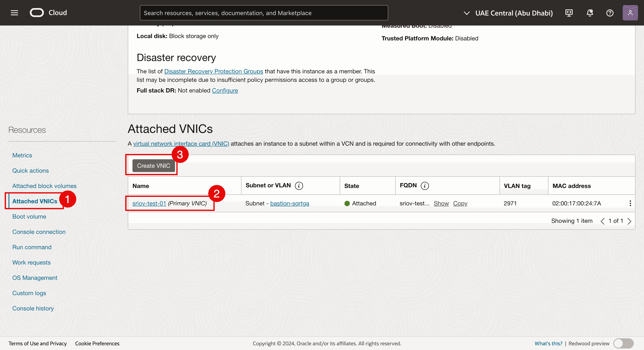Go to the previous page of VNICs
The width and height of the screenshot is (644, 350).
602,221
